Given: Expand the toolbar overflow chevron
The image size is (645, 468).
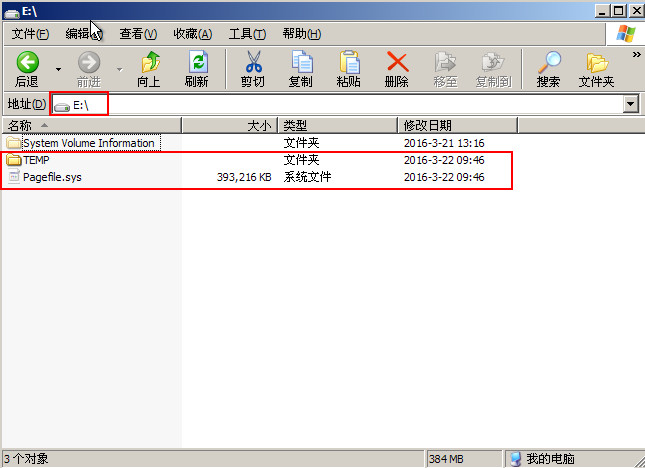Looking at the screenshot, I should click(636, 55).
